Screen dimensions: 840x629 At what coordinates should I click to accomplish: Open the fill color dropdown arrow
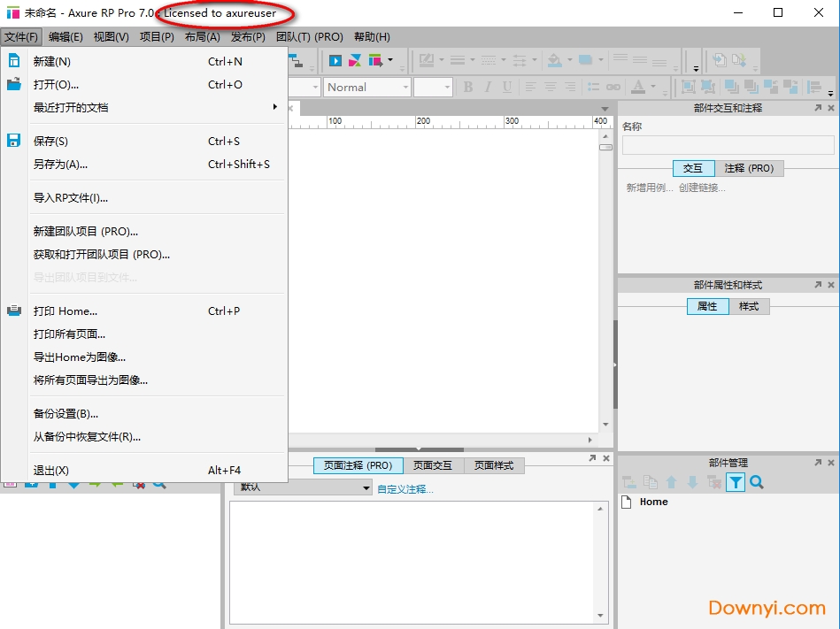569,60
